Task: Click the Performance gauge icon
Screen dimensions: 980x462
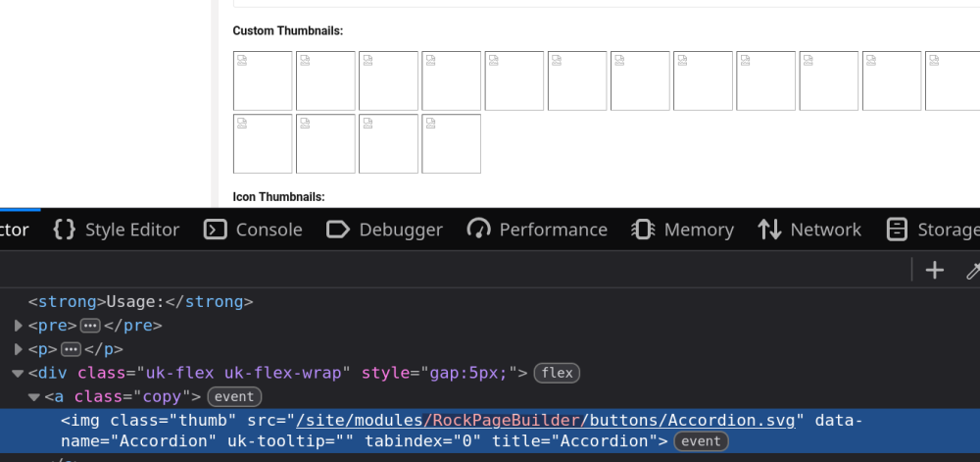Action: [478, 230]
